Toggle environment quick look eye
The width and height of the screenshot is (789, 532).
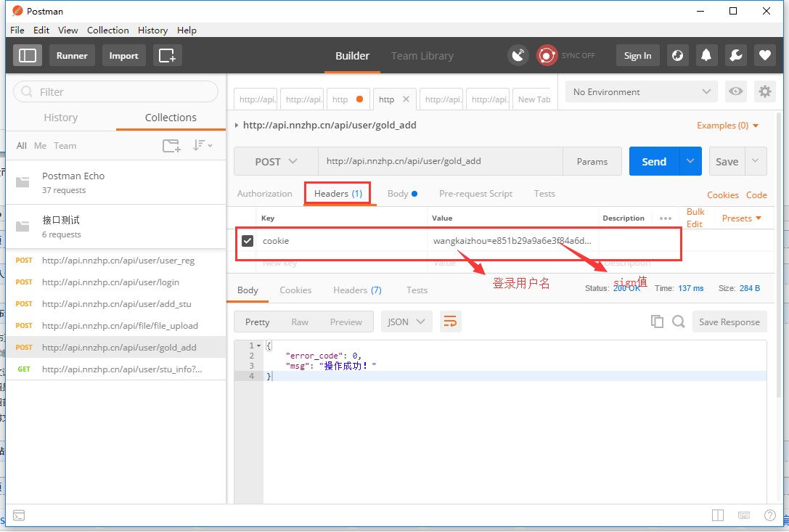coord(736,91)
